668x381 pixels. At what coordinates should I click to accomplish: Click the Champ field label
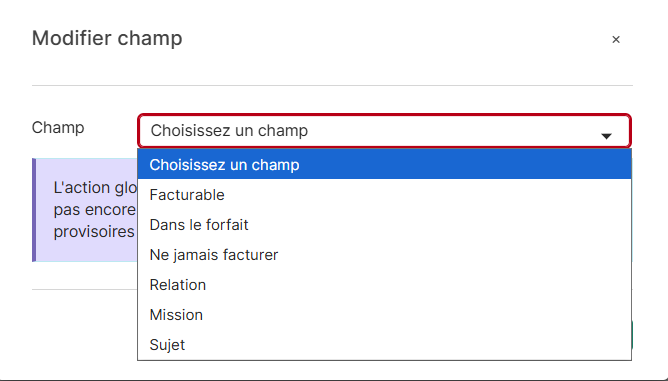[58, 127]
